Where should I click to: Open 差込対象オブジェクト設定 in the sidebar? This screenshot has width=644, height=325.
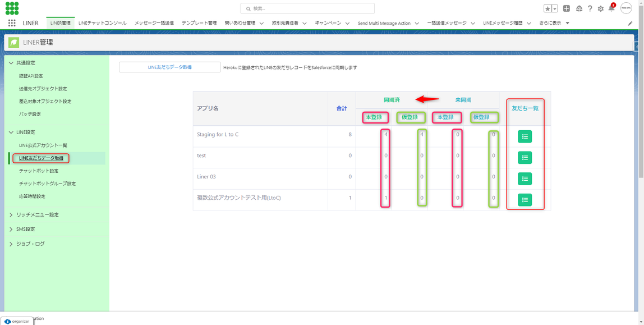pyautogui.click(x=45, y=101)
